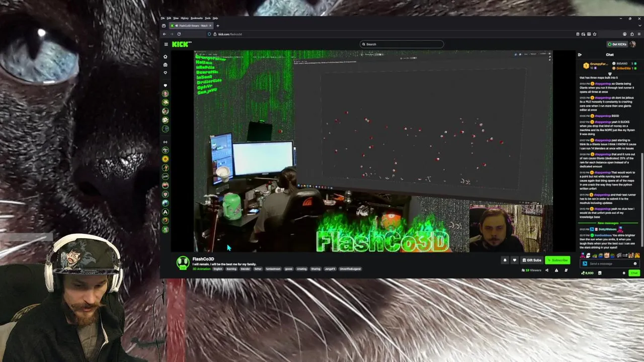Click the FlashCo3D channel name
Viewport: 644px width, 362px height.
point(203,259)
